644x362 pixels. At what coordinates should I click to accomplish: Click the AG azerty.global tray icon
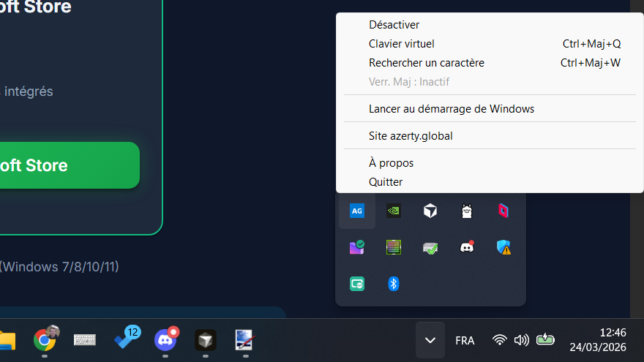[357, 211]
